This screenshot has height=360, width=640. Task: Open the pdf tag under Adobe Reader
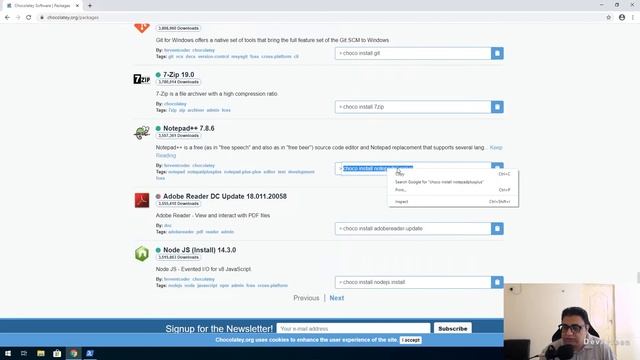200,232
